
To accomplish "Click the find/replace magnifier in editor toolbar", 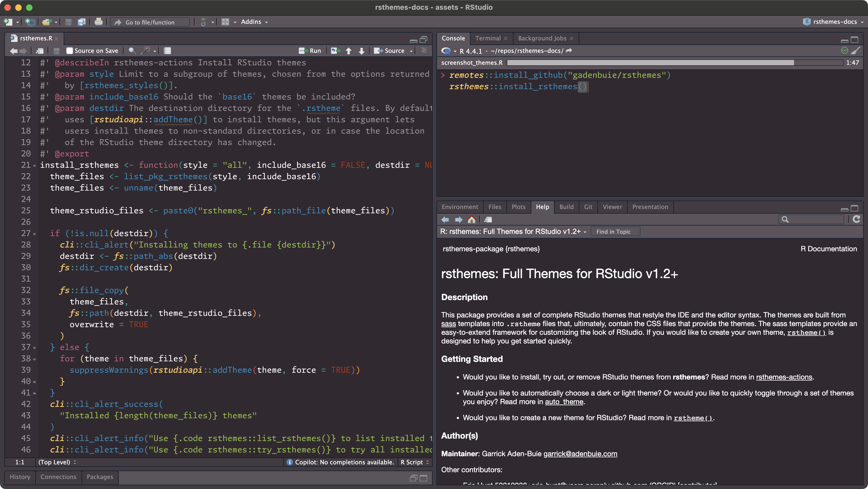I will [132, 50].
